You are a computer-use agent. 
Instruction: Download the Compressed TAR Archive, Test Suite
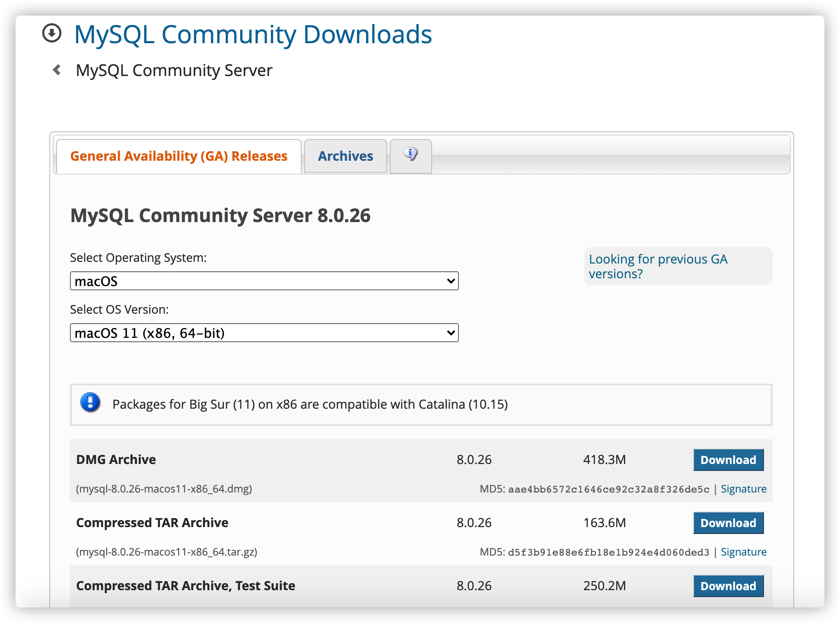pos(728,586)
